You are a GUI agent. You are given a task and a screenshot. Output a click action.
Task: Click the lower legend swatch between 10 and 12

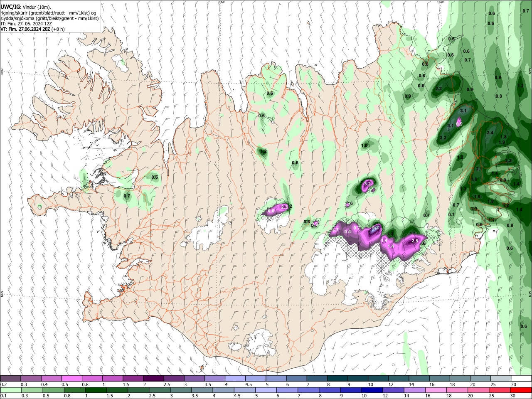point(372,390)
